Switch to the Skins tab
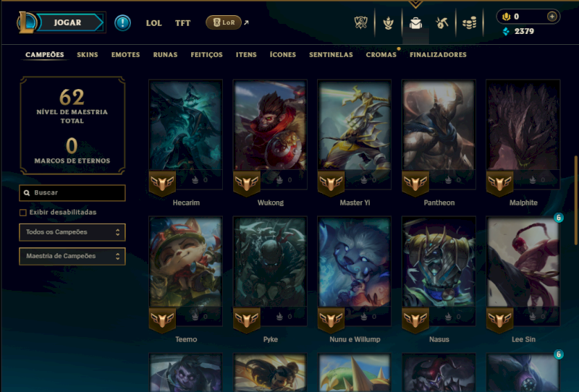 coord(88,55)
